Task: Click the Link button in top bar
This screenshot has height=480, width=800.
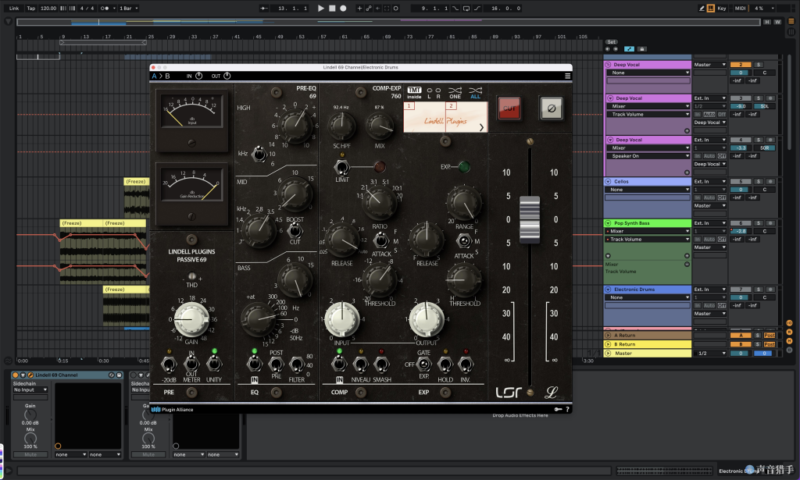Action: (x=13, y=8)
